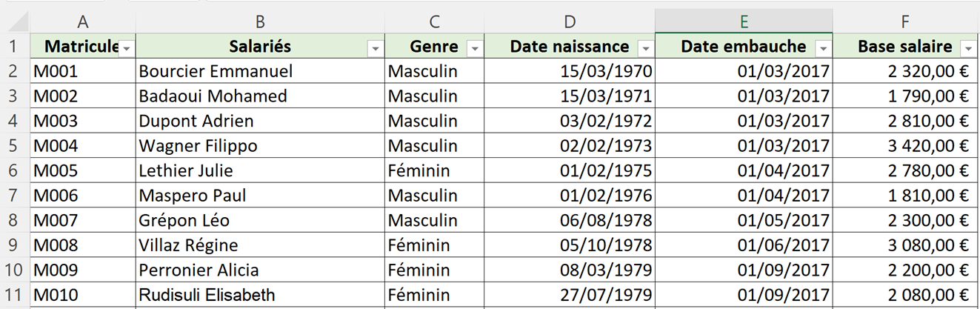Select cell with matricule M004
The image size is (980, 309).
[83, 146]
